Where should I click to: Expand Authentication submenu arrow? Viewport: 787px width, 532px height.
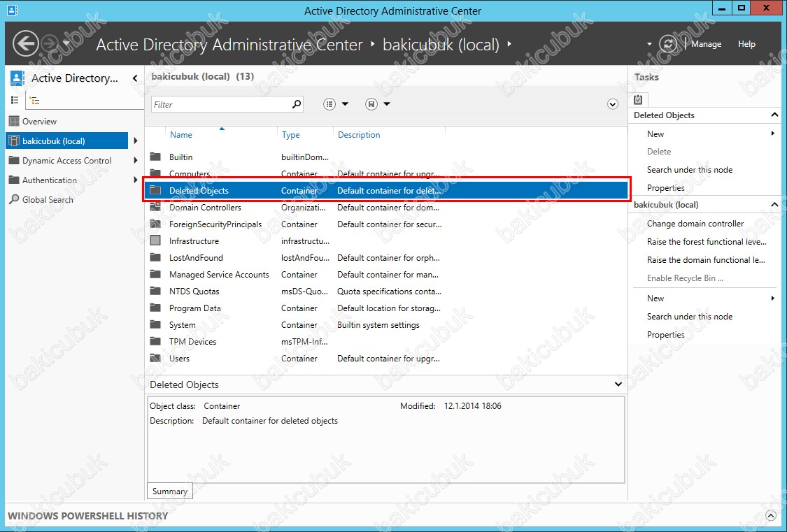click(135, 180)
